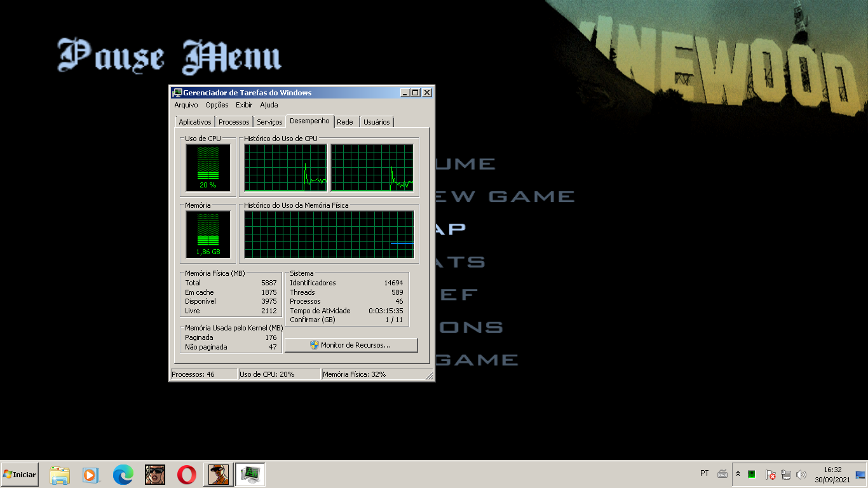Click the Total memory value 5887
The image size is (868, 488).
pos(269,283)
